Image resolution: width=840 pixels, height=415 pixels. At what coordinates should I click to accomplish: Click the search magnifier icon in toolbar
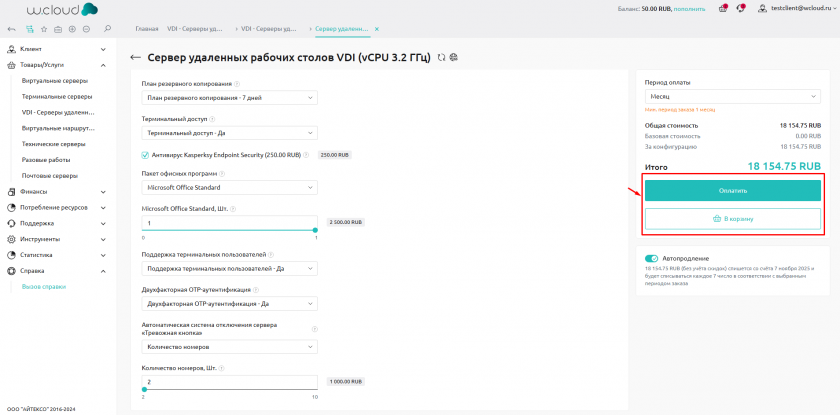[x=107, y=30]
